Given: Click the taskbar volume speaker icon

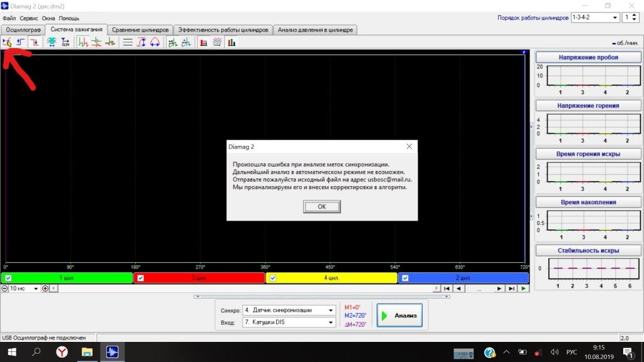Looking at the screenshot, I should click(555, 352).
